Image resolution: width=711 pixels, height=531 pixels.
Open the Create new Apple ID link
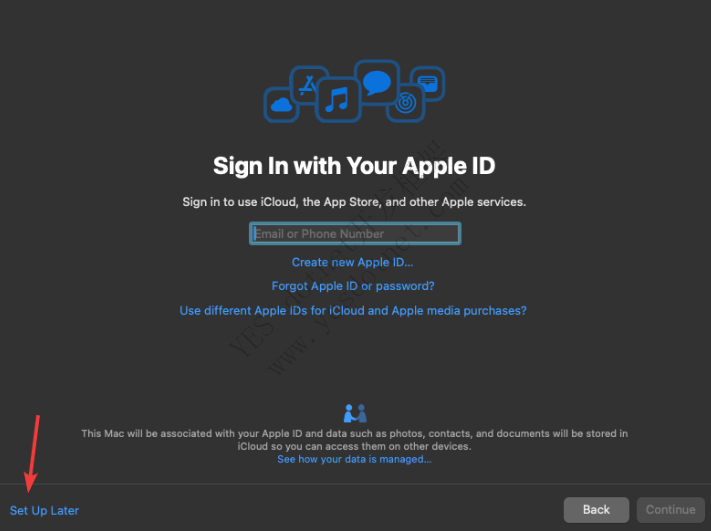click(352, 262)
